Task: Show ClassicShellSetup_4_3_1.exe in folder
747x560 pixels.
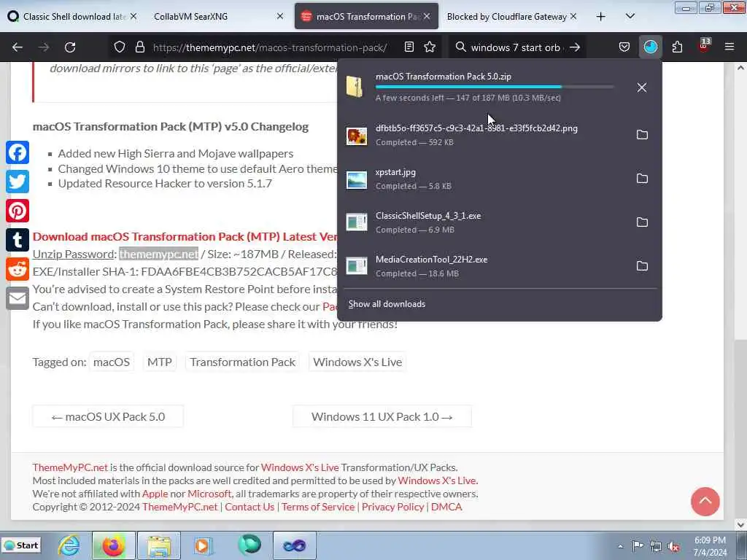Action: 642,222
